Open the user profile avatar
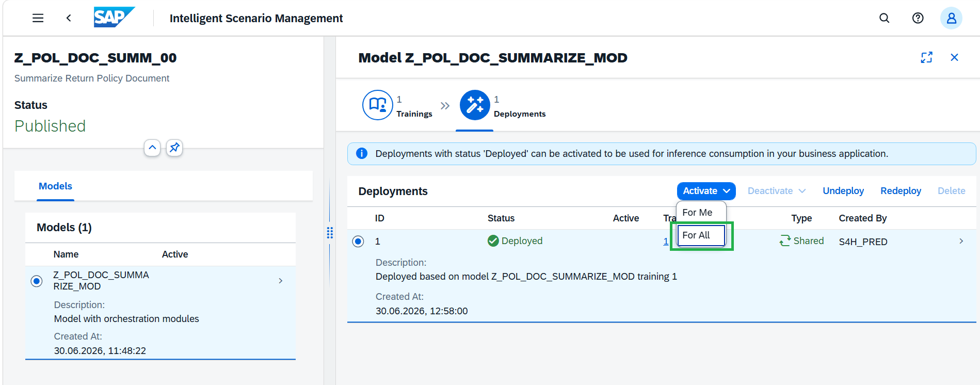 pos(951,18)
